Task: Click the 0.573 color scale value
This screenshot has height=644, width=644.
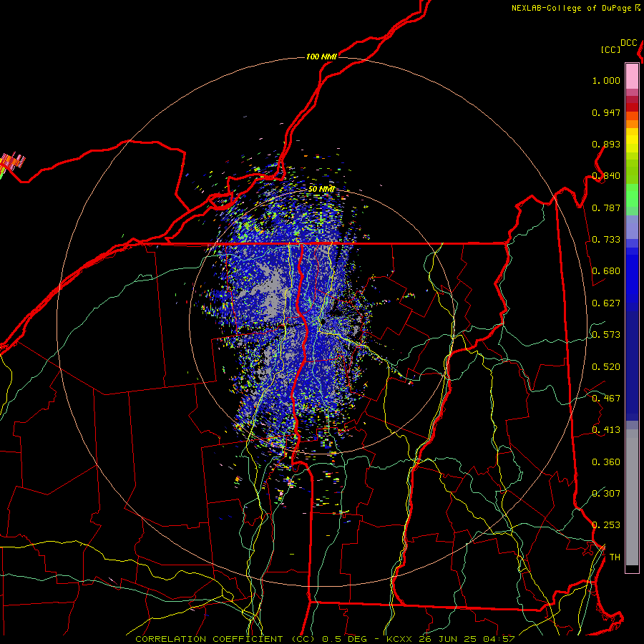Action: 606,335
